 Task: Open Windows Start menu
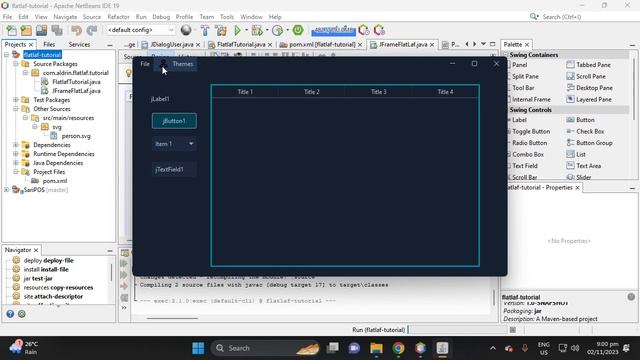point(198,348)
